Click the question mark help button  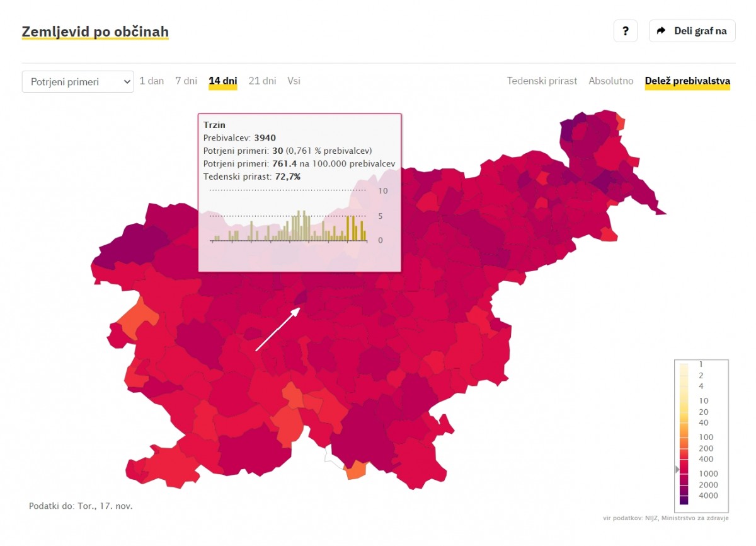pos(625,31)
